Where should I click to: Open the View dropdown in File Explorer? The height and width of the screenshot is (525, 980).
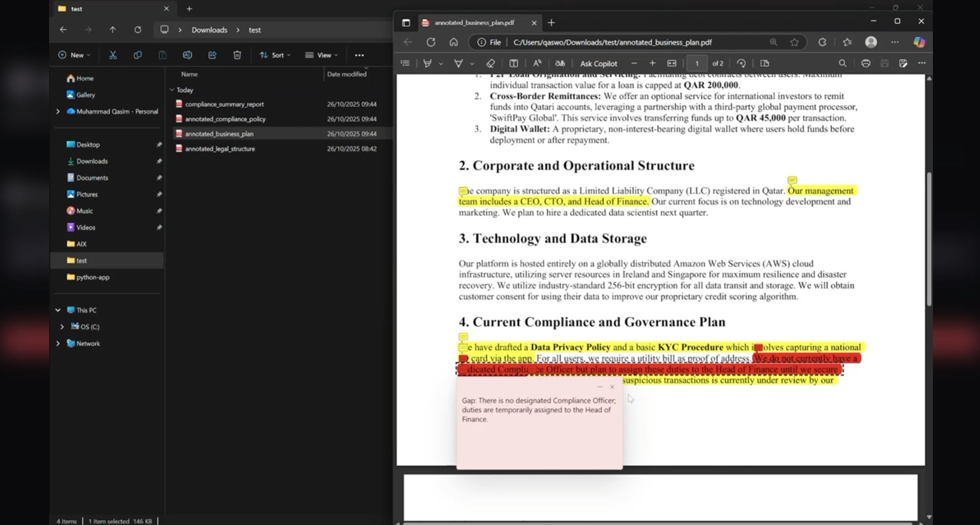point(322,55)
